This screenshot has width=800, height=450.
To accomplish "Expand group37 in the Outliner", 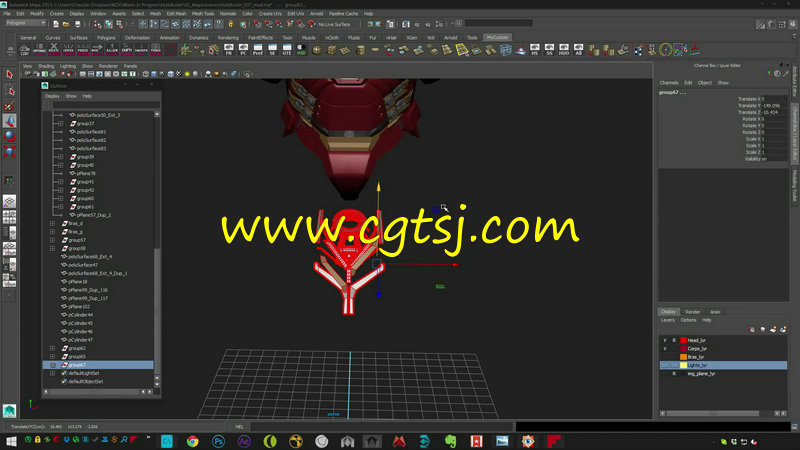I will pos(61,123).
